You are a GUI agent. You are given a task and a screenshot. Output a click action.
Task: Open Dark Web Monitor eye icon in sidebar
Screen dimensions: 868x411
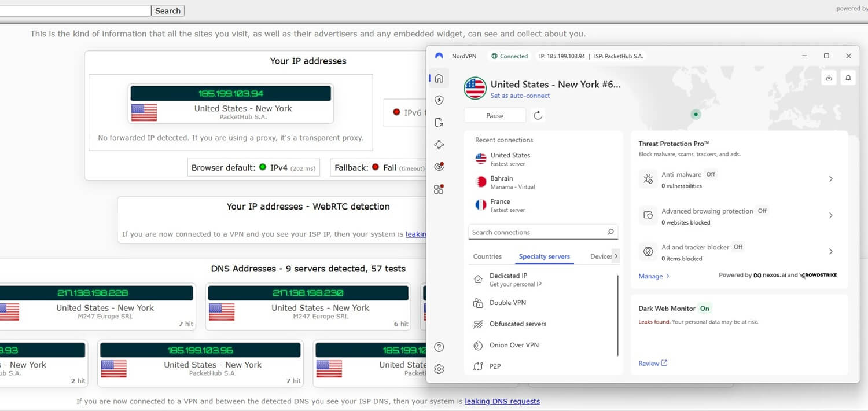[439, 166]
